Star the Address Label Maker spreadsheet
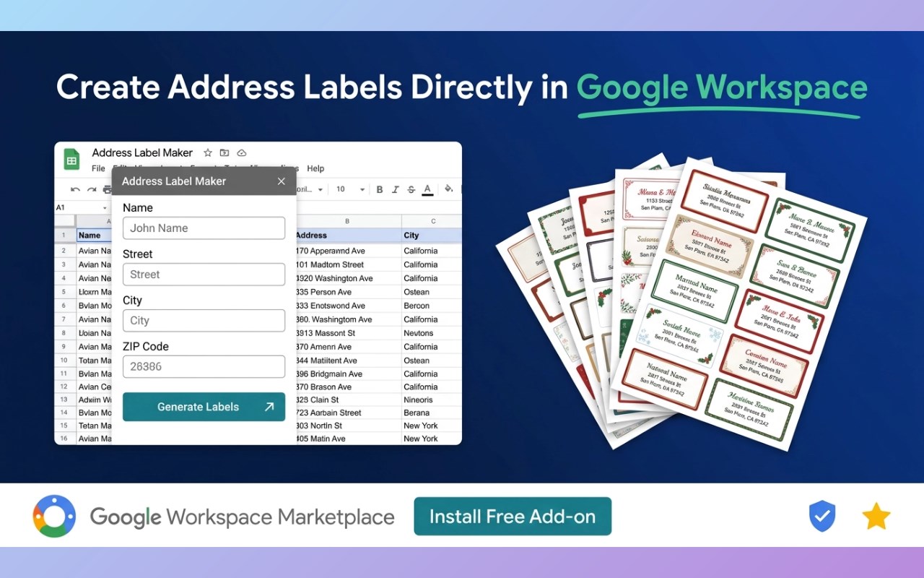 208,152
